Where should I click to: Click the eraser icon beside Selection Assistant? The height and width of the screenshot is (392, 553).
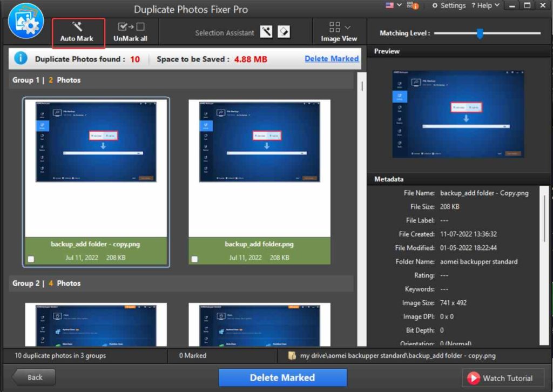284,32
